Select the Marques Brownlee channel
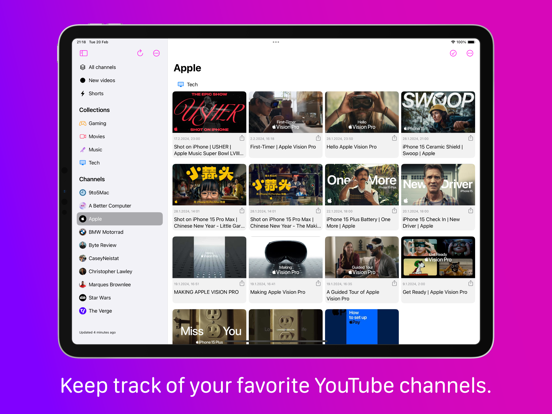552x414 pixels. coord(120,284)
